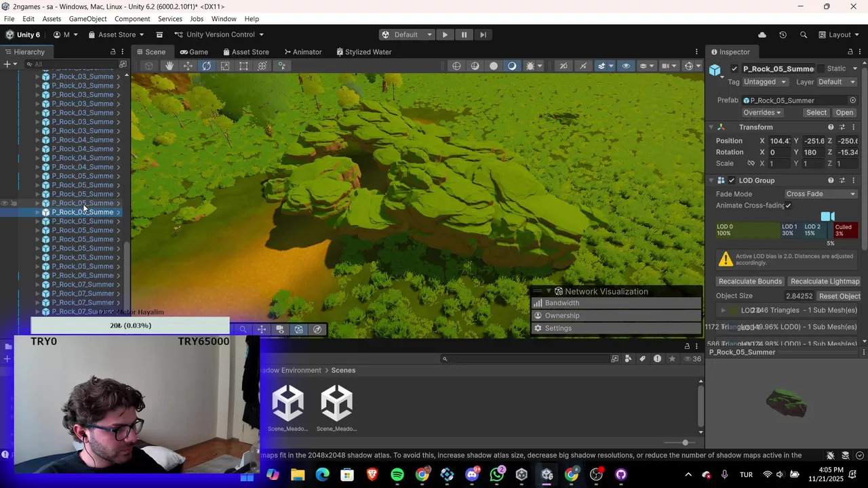Open File Explorer from the taskbar
This screenshot has width=868, height=488.
(x=298, y=474)
